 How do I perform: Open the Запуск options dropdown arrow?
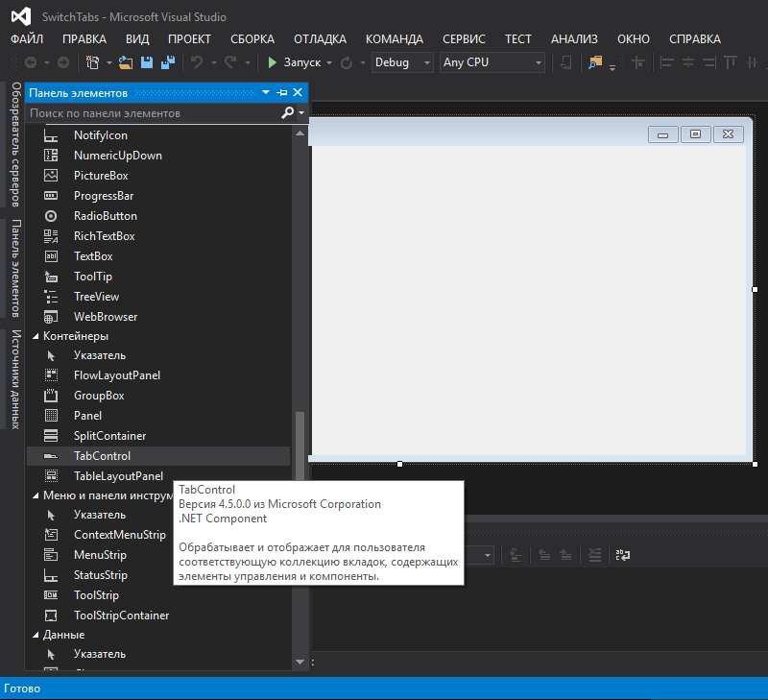coord(329,62)
